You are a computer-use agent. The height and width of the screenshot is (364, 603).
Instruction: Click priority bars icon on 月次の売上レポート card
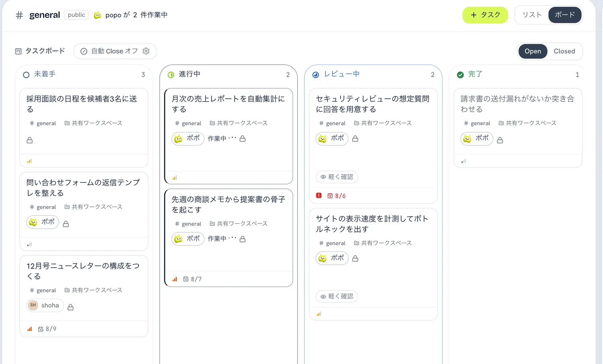point(174,178)
